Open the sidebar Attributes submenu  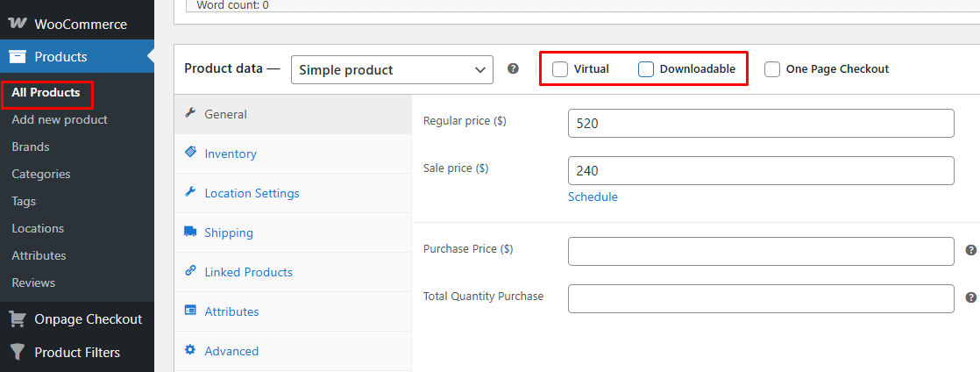(39, 255)
